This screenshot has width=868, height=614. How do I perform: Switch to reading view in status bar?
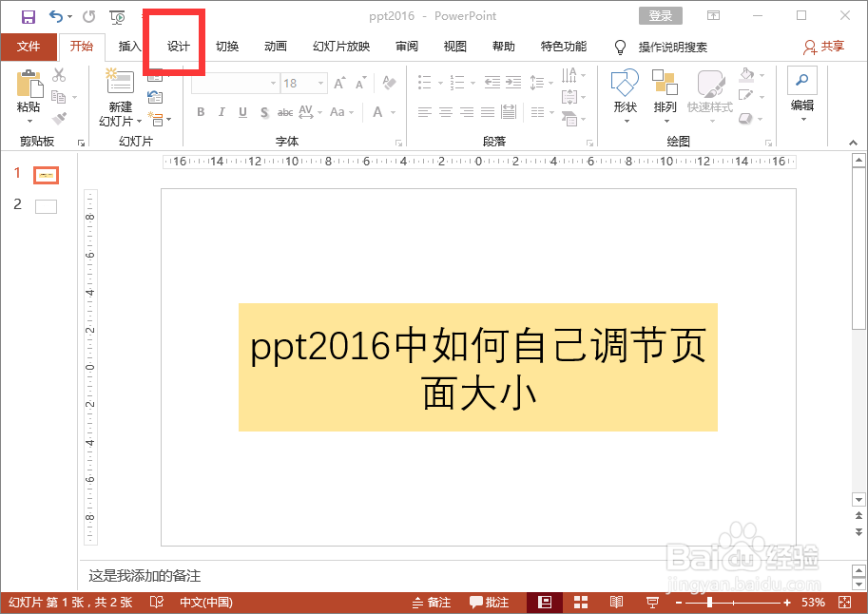coord(616,603)
